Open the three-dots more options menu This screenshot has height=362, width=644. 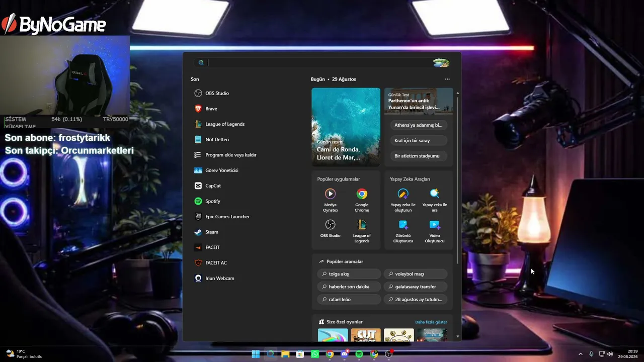coord(447,79)
